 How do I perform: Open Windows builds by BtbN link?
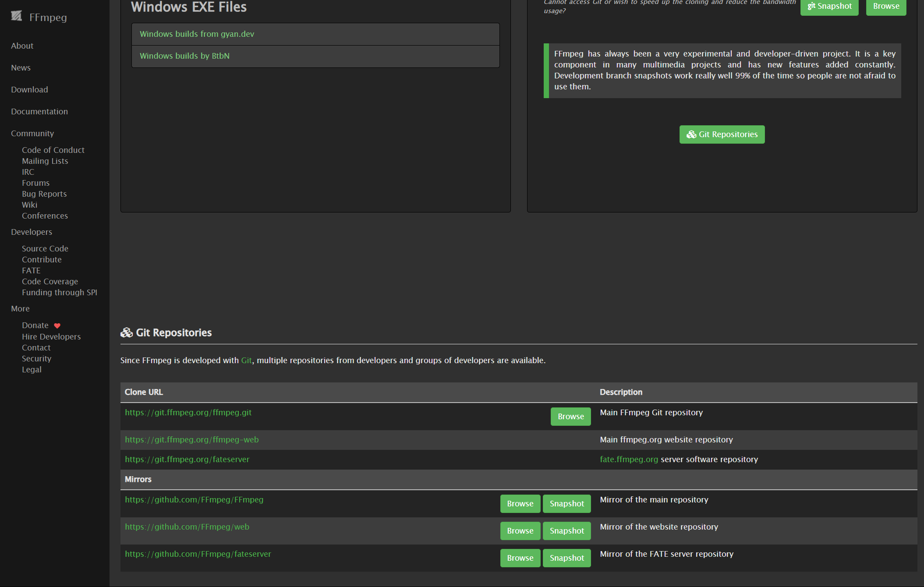[184, 56]
